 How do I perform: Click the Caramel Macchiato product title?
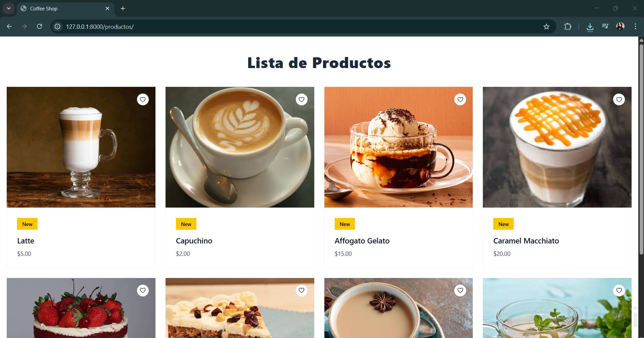pyautogui.click(x=526, y=241)
